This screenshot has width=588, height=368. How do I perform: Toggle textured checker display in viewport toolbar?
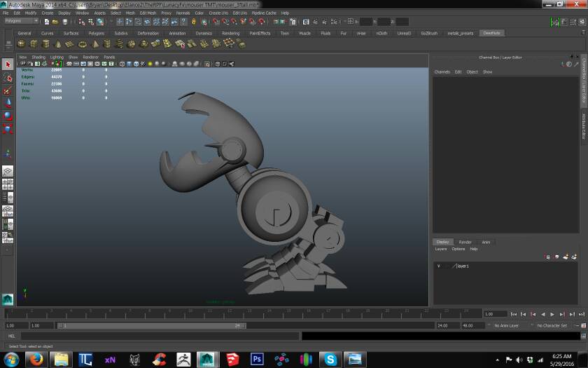pyautogui.click(x=143, y=64)
